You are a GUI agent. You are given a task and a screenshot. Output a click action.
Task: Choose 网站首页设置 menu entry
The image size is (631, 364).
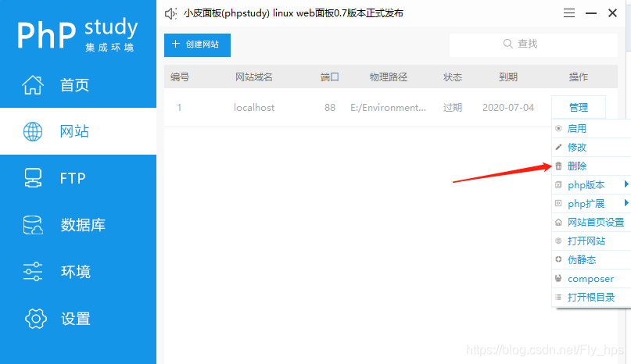tap(591, 223)
